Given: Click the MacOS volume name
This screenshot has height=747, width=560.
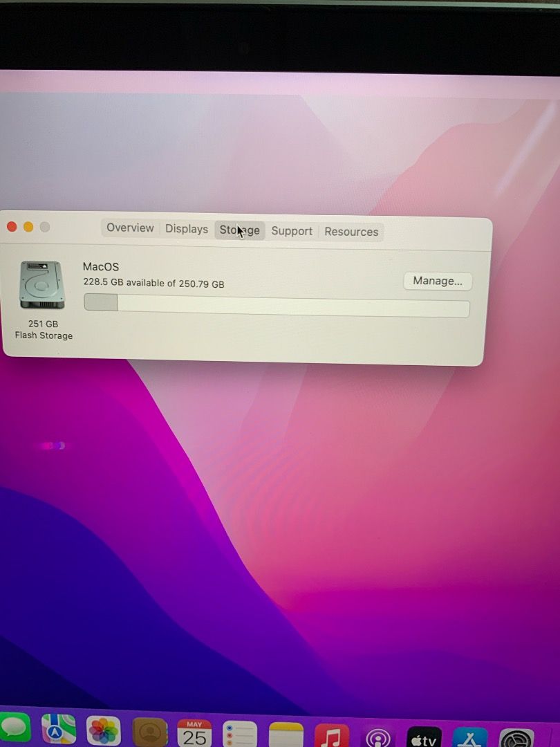Looking at the screenshot, I should coord(101,267).
